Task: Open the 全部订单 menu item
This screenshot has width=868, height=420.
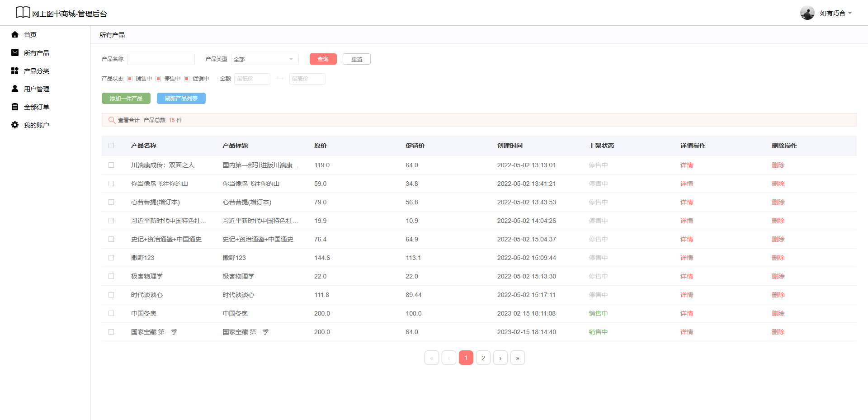Action: tap(36, 107)
